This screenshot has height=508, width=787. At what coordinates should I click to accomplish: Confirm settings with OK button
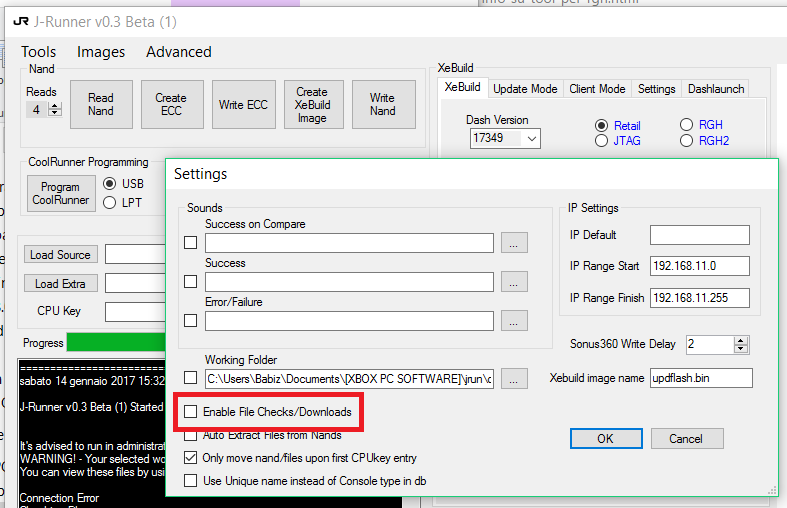(x=606, y=439)
